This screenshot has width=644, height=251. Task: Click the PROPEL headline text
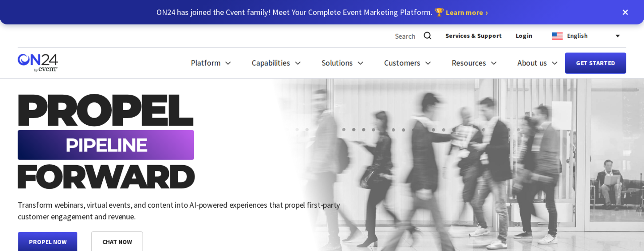106,110
